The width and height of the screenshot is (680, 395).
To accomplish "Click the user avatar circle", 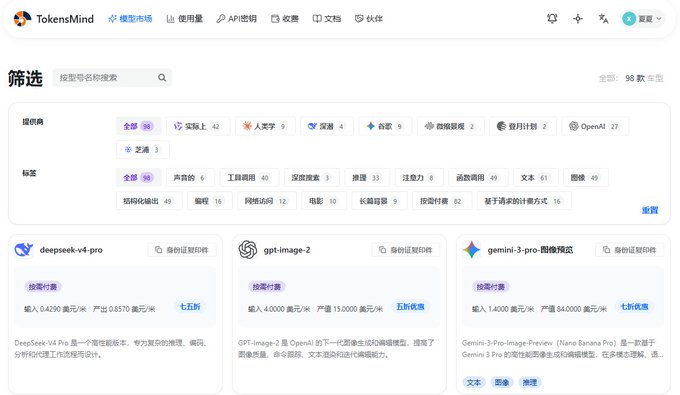I will [629, 19].
